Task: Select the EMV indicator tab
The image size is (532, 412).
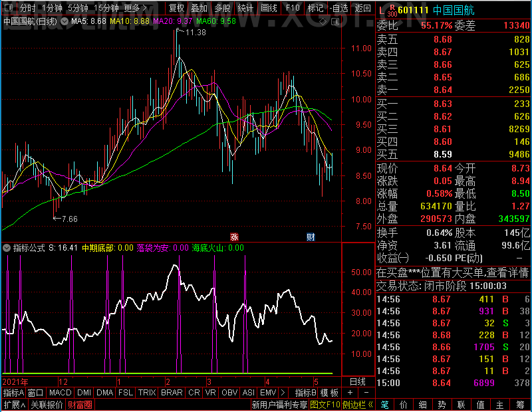Action: click(268, 392)
